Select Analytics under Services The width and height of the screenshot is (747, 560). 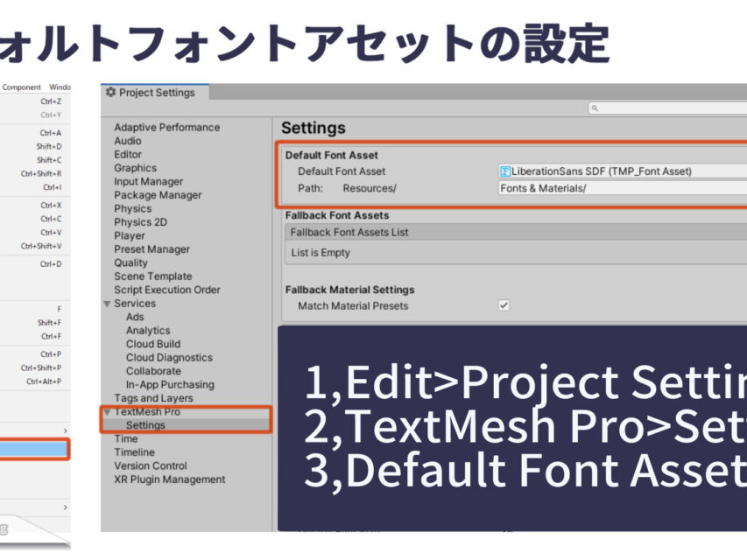point(148,331)
